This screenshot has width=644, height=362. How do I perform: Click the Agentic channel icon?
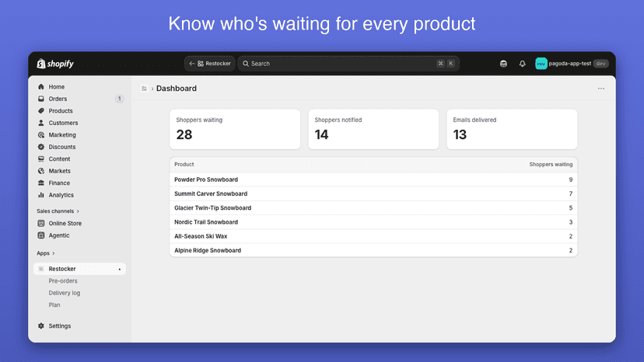41,235
